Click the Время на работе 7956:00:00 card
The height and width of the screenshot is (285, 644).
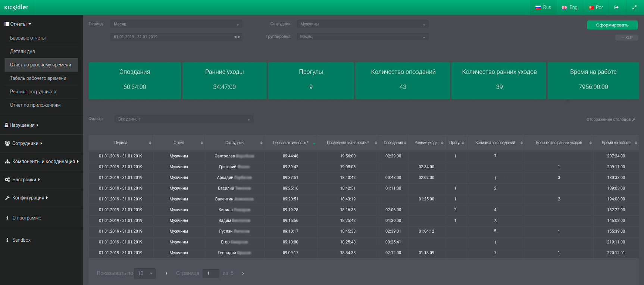coord(593,81)
